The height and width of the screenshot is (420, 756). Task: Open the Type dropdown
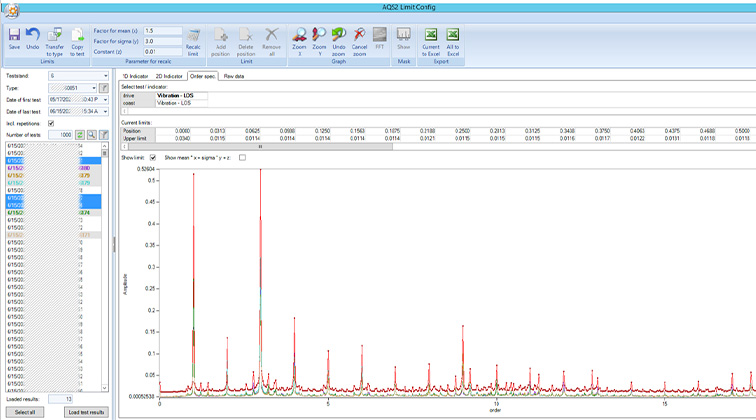[x=94, y=88]
